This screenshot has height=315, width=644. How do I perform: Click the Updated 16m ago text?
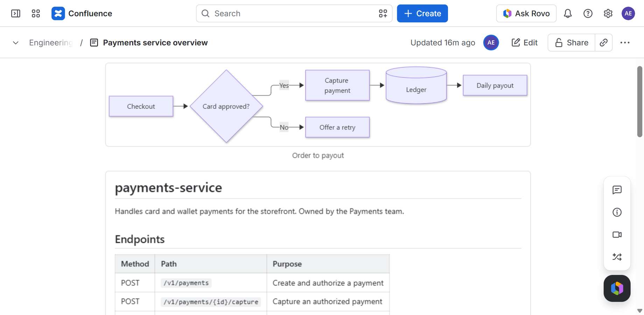(443, 43)
